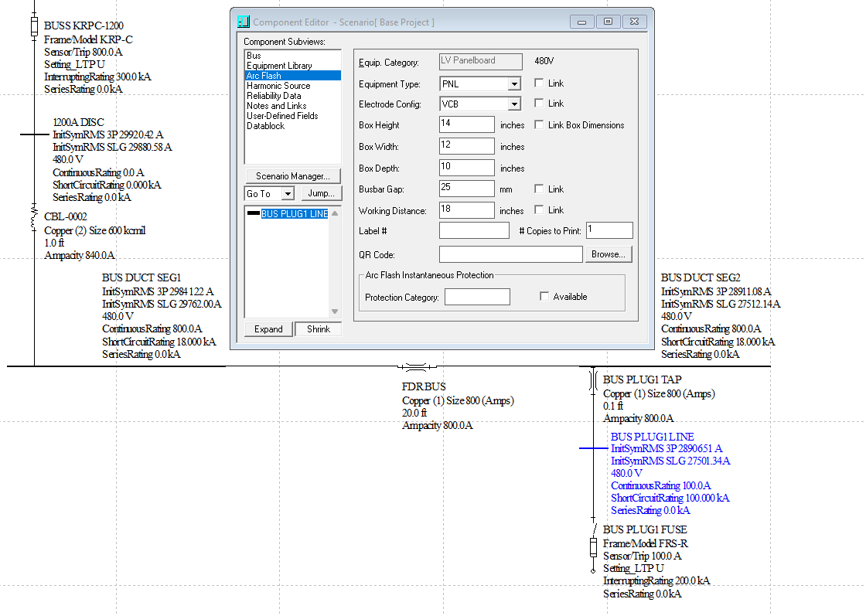866x616 pixels.
Task: Click the Scenario Manager button
Action: [292, 176]
